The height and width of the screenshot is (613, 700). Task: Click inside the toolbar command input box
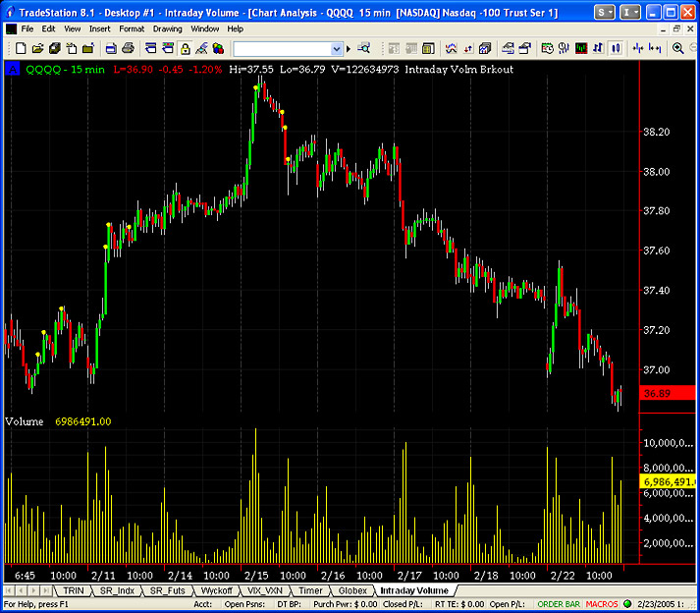click(x=282, y=49)
